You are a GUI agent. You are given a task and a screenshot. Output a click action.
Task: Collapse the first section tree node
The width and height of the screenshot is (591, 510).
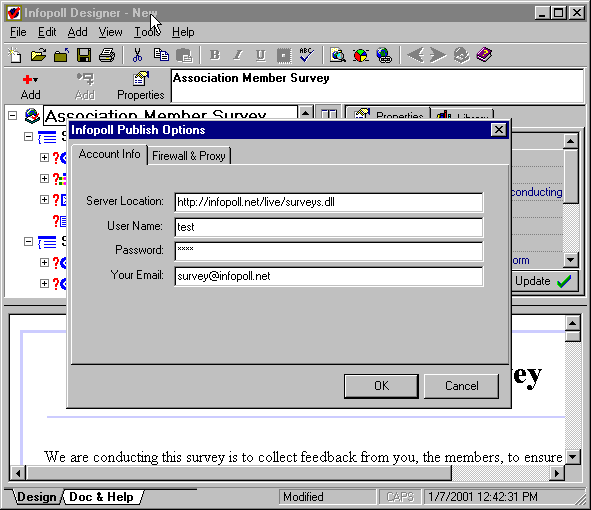click(x=28, y=136)
